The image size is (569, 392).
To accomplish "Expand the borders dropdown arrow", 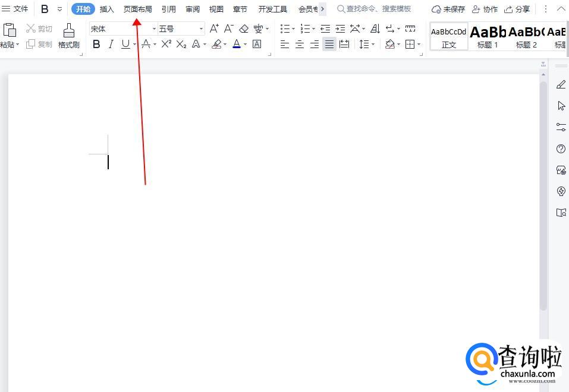I will (419, 44).
